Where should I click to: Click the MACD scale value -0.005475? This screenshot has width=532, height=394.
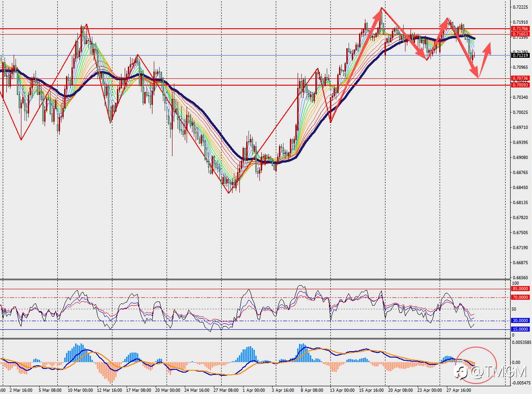(522, 383)
